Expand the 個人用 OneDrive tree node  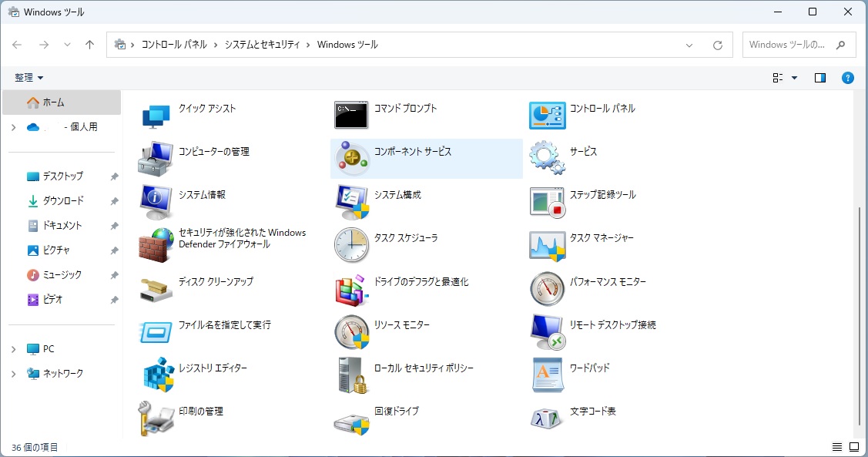pos(13,127)
